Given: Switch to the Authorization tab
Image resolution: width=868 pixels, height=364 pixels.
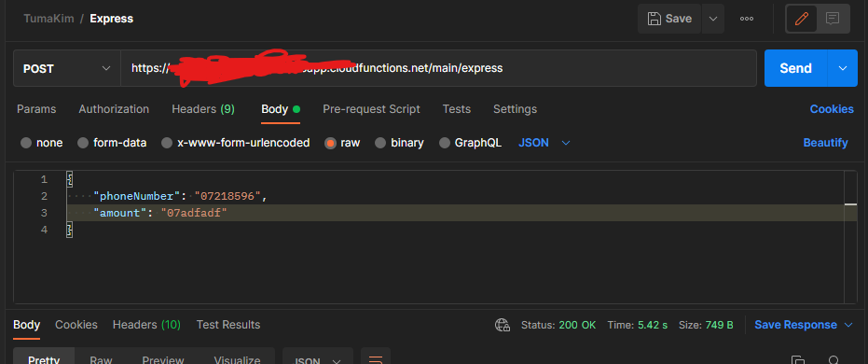Looking at the screenshot, I should click(114, 109).
